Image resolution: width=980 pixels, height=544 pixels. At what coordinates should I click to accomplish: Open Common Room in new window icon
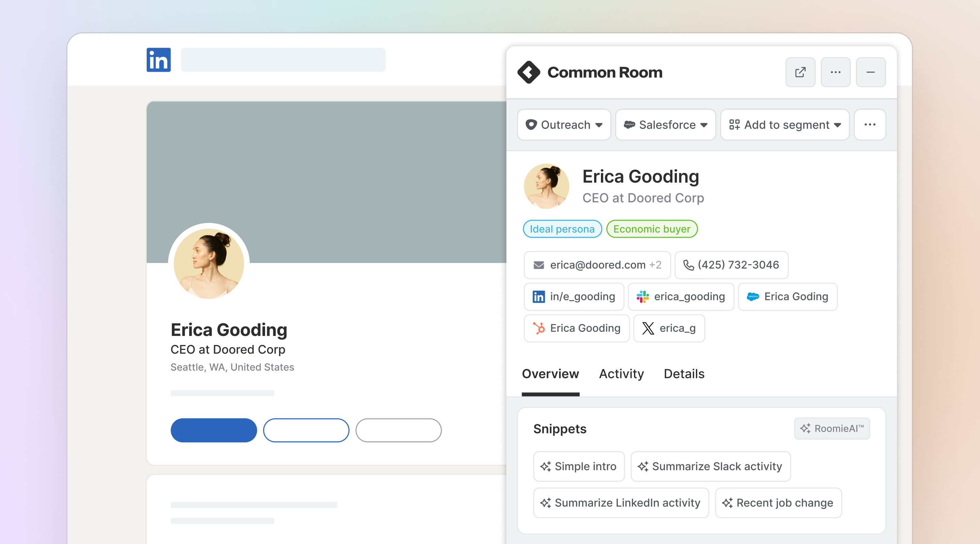tap(800, 72)
